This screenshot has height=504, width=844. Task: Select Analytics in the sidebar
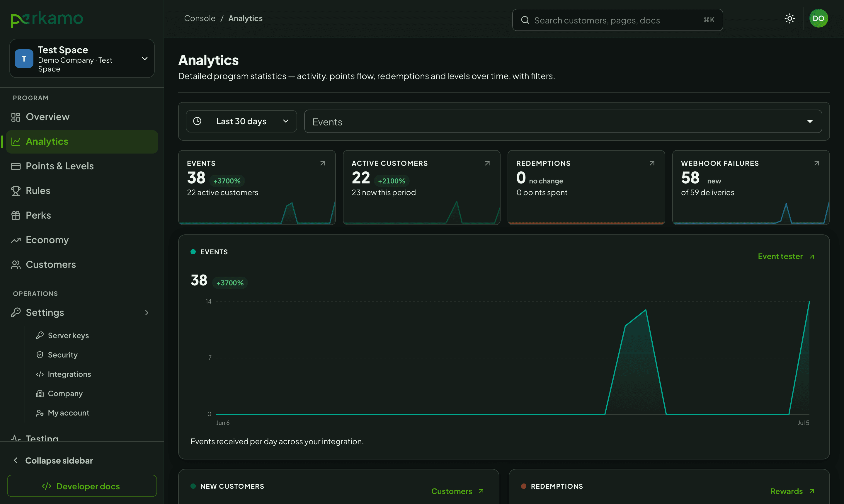[x=82, y=142]
